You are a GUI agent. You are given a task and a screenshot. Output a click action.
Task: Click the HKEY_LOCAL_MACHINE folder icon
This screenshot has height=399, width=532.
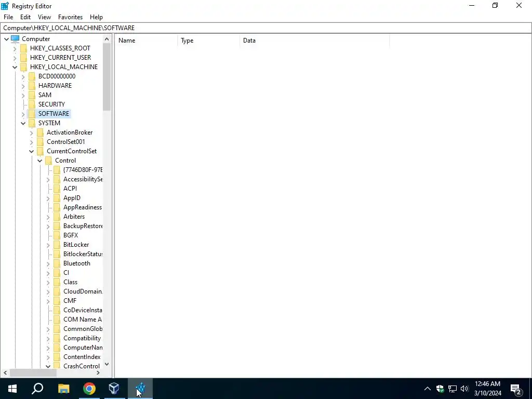[23, 67]
